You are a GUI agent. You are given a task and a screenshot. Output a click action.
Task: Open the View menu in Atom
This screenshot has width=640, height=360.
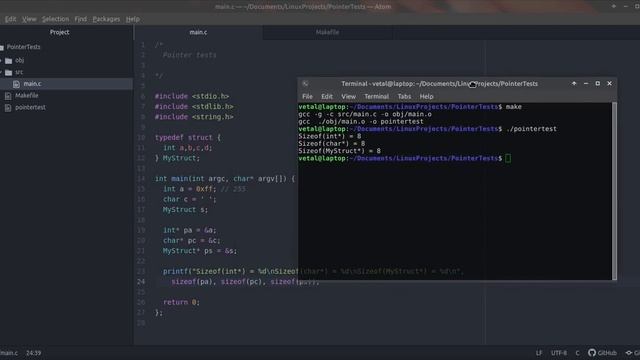tap(29, 19)
